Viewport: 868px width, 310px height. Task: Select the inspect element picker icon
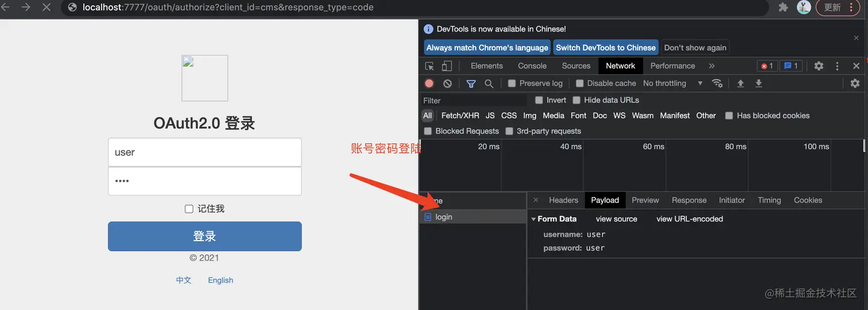[x=429, y=66]
